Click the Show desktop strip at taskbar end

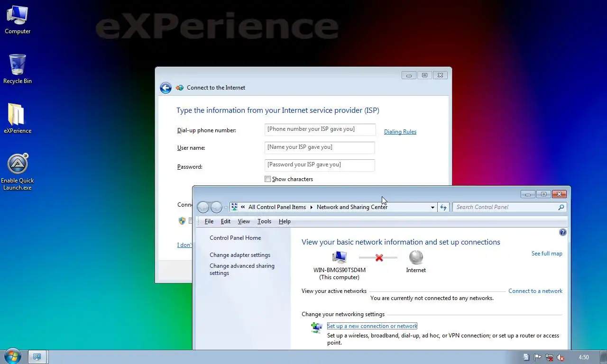pyautogui.click(x=603, y=357)
